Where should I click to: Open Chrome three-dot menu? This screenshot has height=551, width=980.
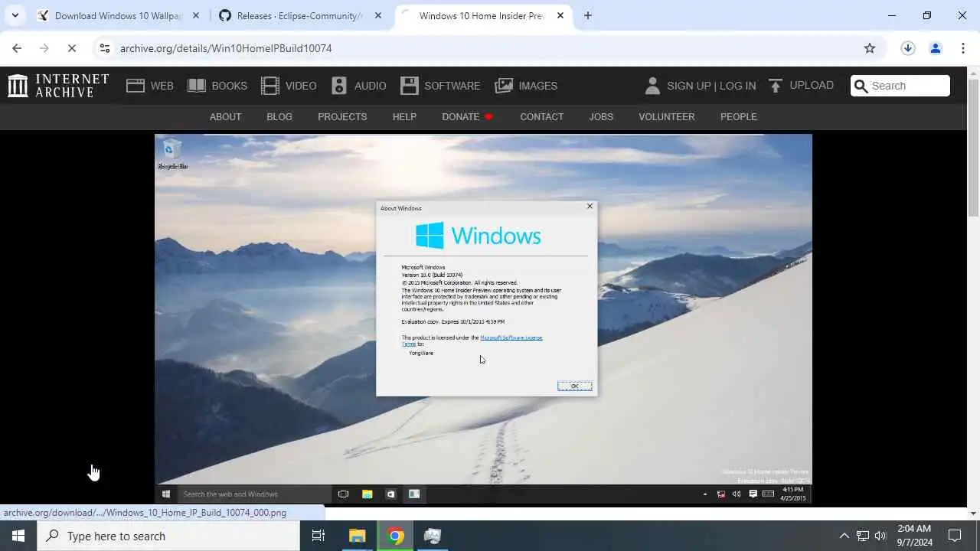click(x=963, y=48)
